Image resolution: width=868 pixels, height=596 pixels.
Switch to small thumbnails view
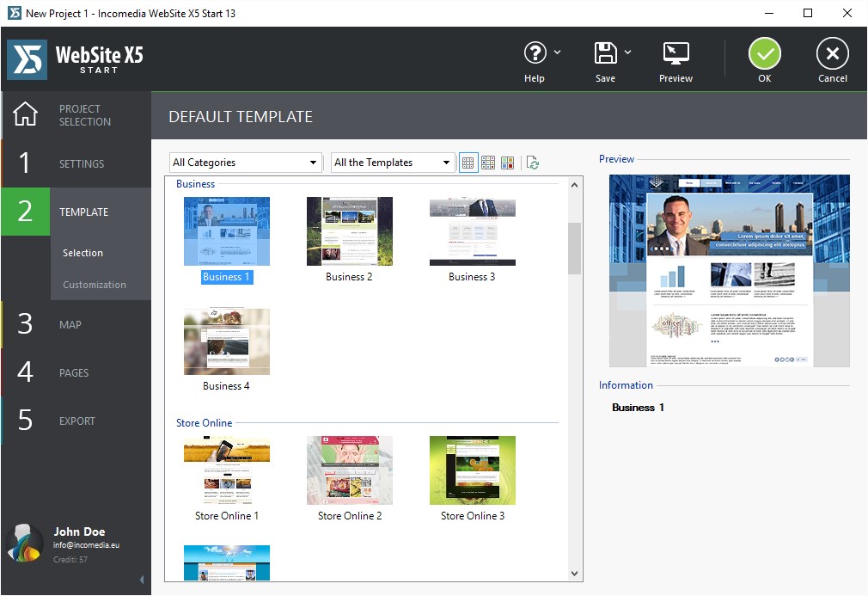[488, 163]
